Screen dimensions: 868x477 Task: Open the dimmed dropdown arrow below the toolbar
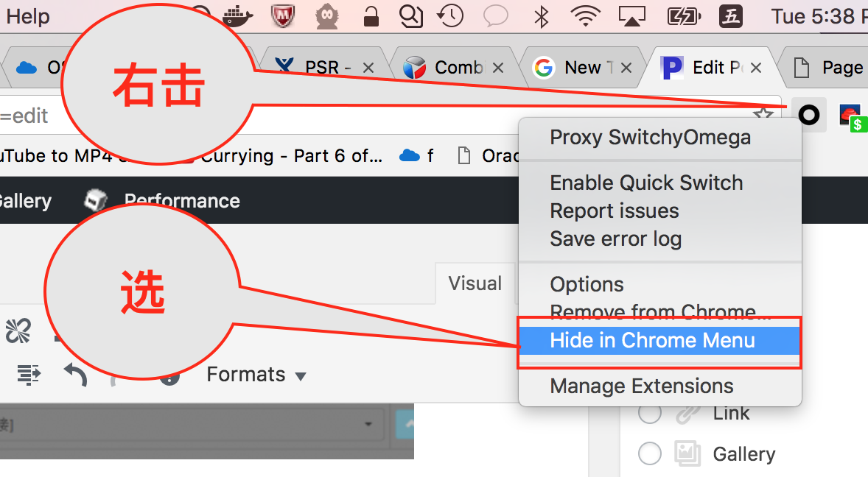coord(368,424)
